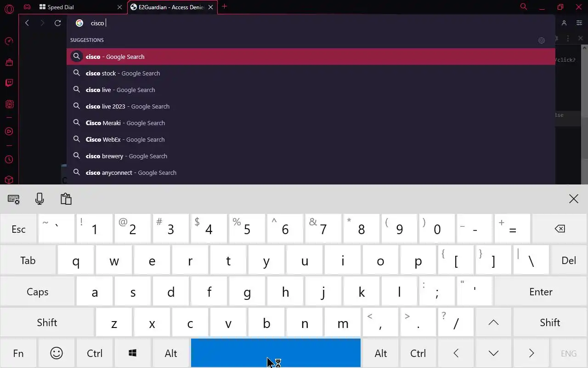Image resolution: width=588 pixels, height=368 pixels.
Task: Toggle the Fn key
Action: [18, 353]
